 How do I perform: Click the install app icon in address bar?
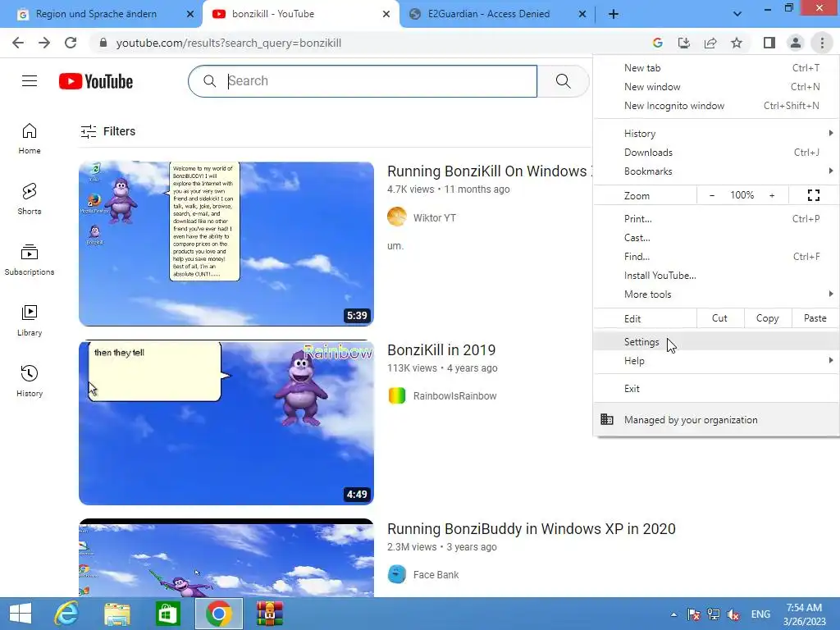pos(683,43)
